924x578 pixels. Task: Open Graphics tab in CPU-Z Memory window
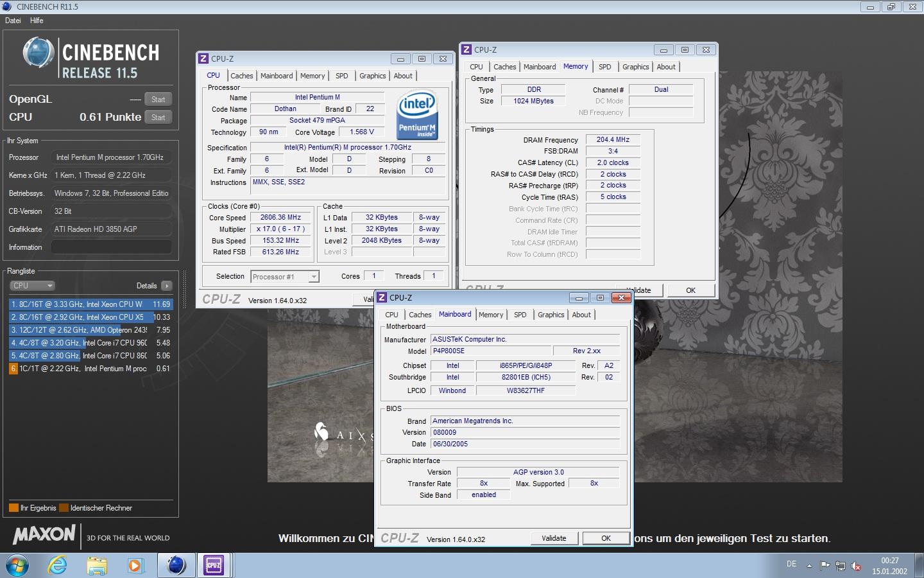(636, 67)
